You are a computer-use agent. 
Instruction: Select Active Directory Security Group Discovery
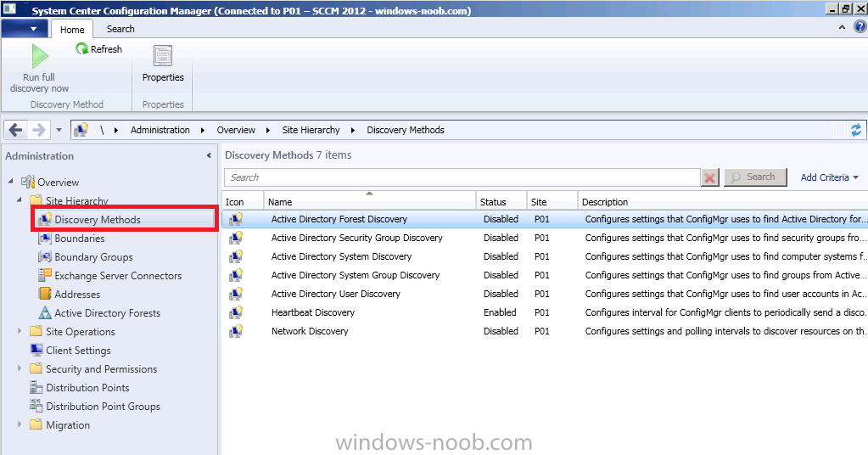(545, 238)
